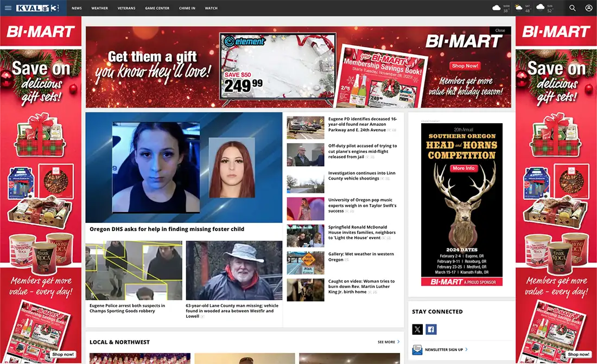The height and width of the screenshot is (364, 597).
Task: Open the Newsletter Sign Up link
Action: pos(444,349)
